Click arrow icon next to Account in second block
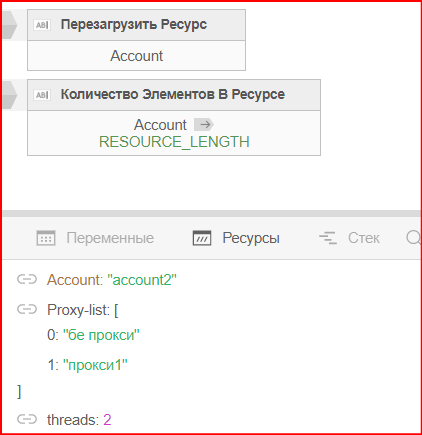Image resolution: width=422 pixels, height=435 pixels. tap(204, 125)
